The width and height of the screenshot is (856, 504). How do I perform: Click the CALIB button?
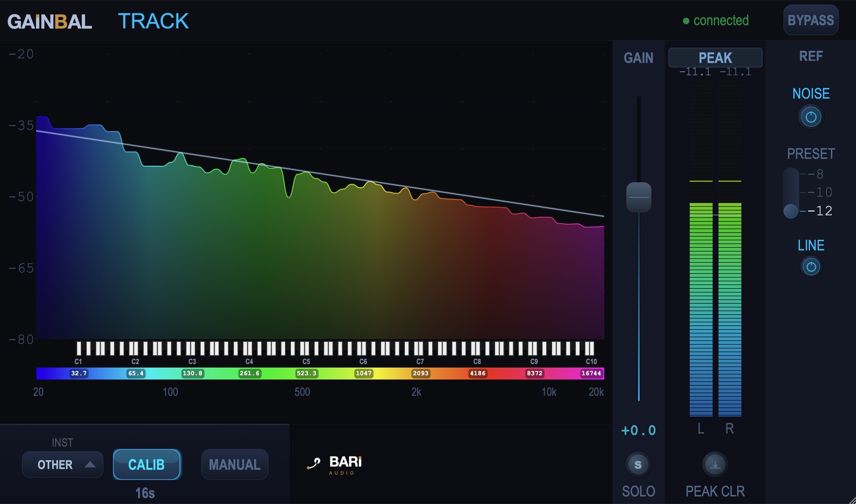tap(147, 464)
